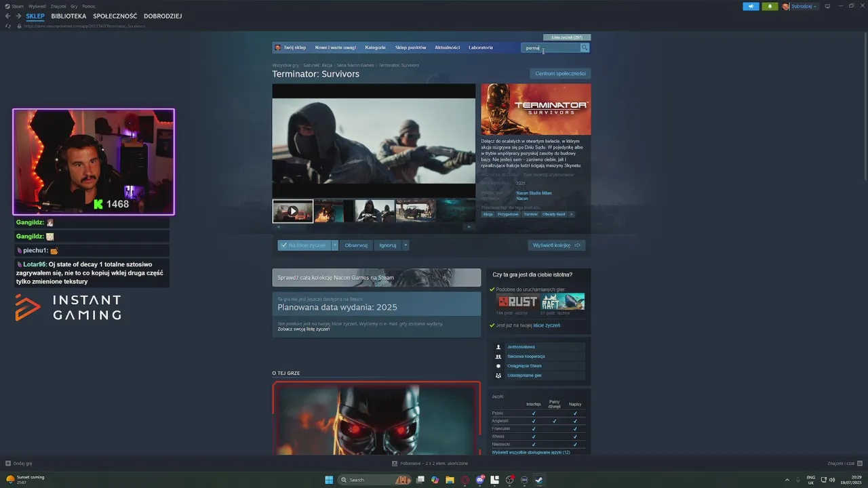Click the Jednoosobowa single-player feature icon

tap(498, 347)
